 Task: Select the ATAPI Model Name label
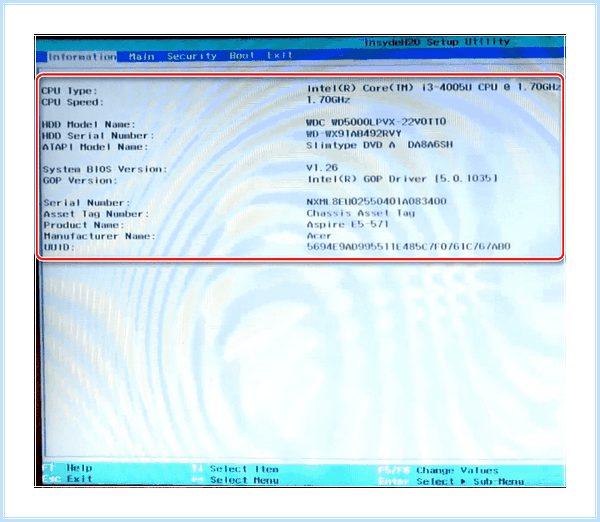click(95, 147)
